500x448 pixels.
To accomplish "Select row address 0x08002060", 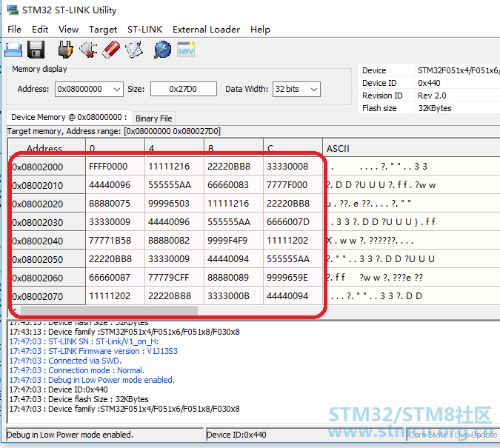I will [x=47, y=278].
